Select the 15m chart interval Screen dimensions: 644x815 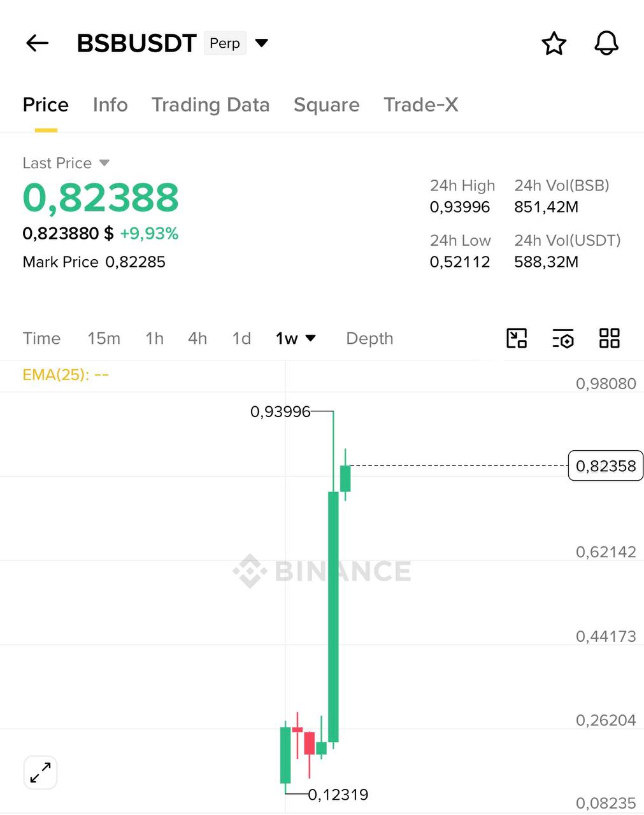click(104, 338)
